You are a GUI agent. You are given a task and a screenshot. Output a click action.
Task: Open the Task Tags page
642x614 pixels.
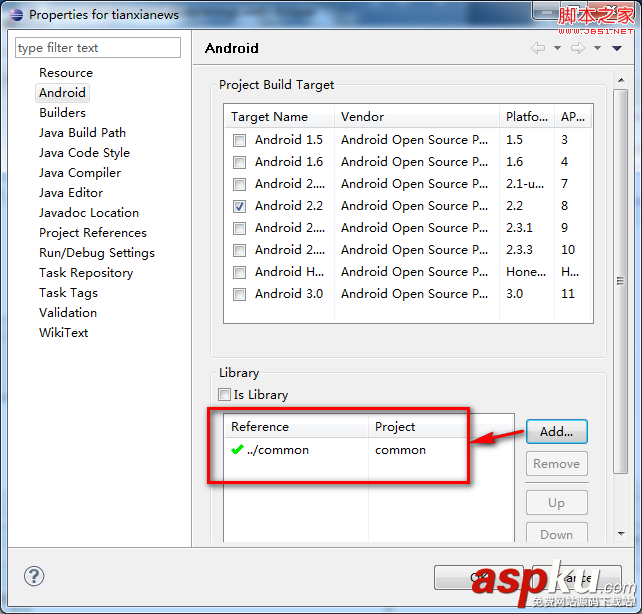[68, 293]
